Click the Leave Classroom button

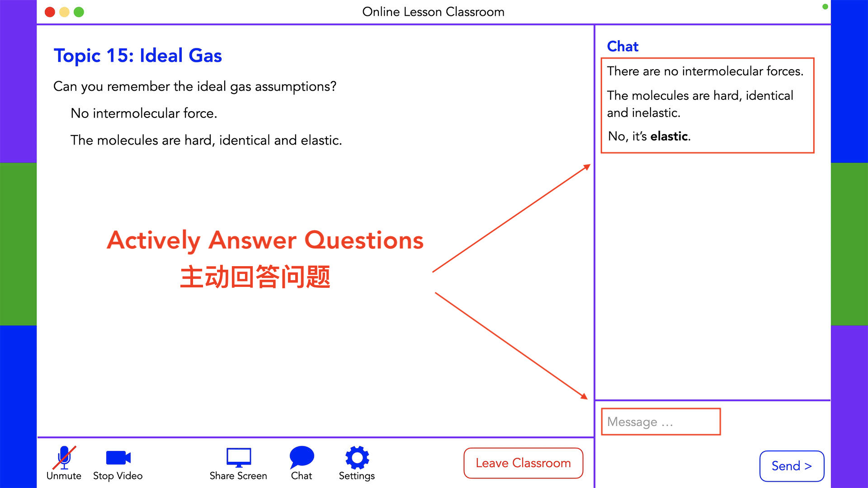pos(523,464)
